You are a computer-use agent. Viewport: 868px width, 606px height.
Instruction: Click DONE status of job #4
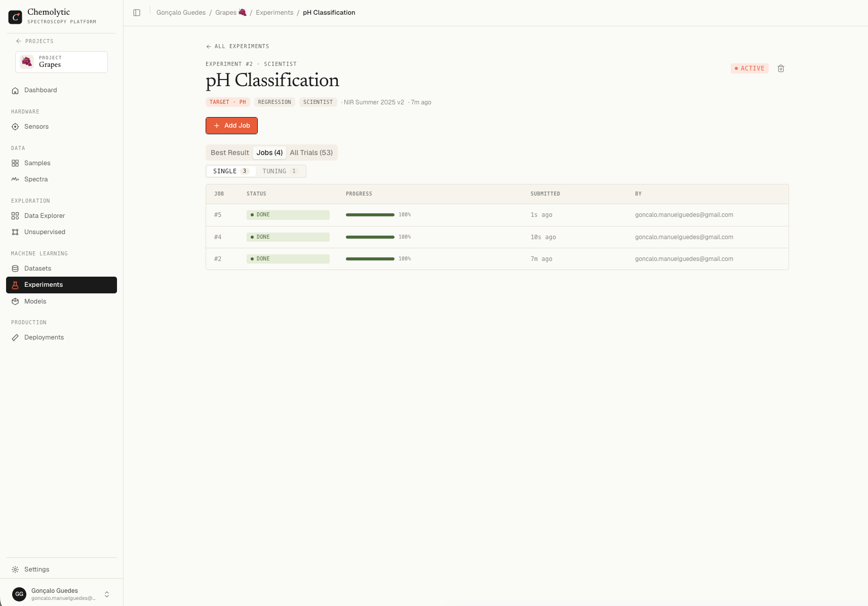288,237
